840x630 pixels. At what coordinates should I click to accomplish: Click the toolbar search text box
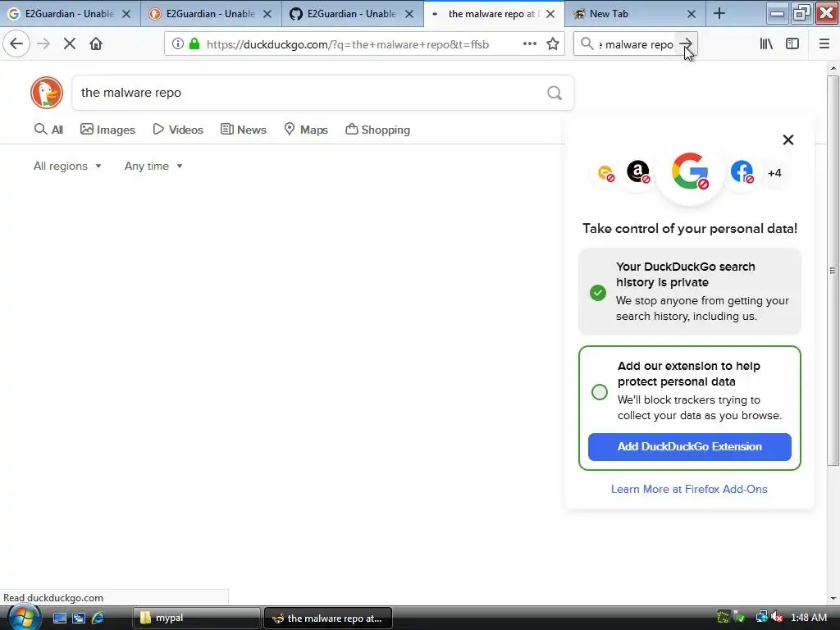636,44
